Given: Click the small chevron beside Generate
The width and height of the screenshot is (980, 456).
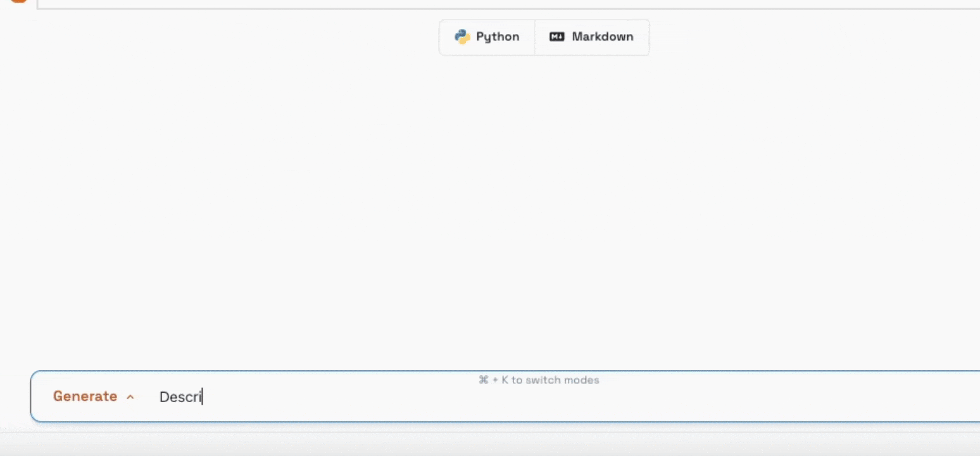Looking at the screenshot, I should pos(130,397).
